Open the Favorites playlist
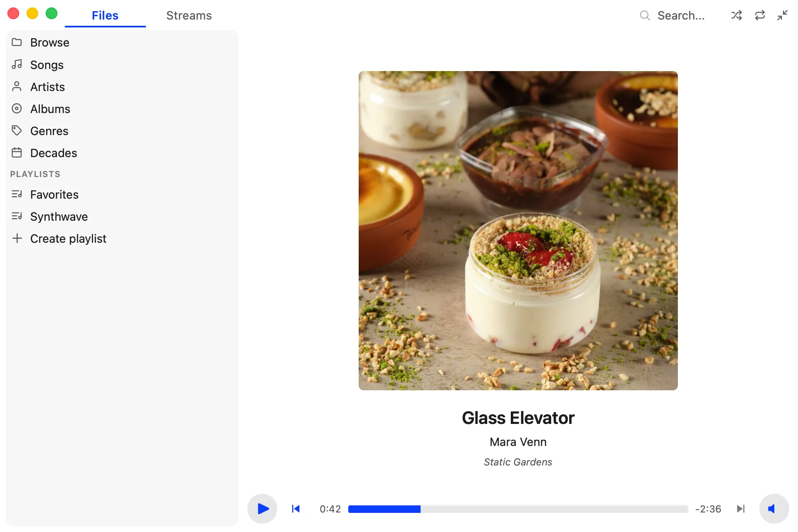This screenshot has height=532, width=798. 122,194
